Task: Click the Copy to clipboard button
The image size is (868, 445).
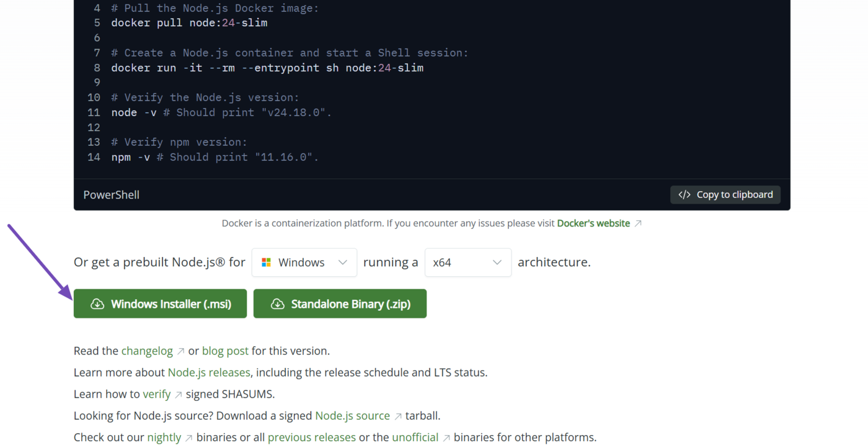Action: pos(725,194)
